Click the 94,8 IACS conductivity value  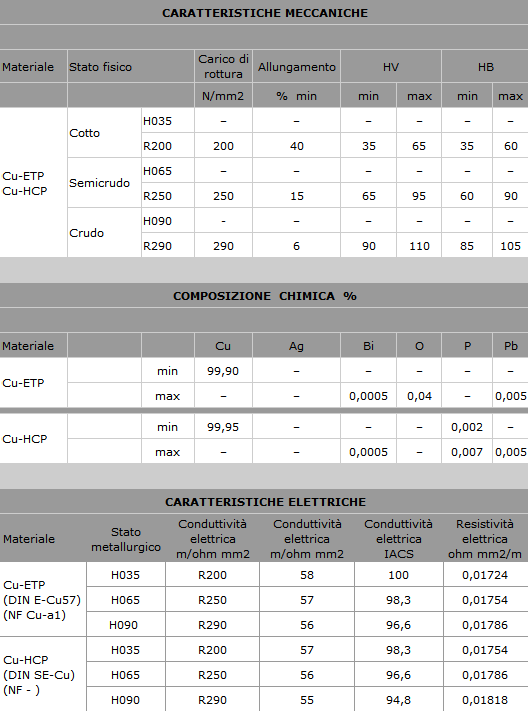pos(398,700)
